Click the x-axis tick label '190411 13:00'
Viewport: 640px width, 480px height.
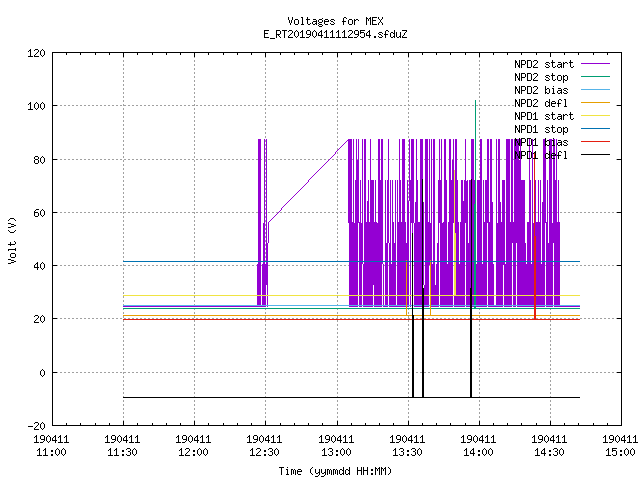point(336,446)
